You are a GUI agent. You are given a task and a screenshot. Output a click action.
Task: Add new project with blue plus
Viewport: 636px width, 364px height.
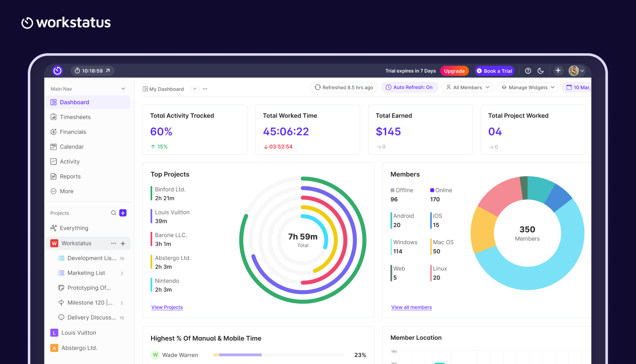(123, 213)
